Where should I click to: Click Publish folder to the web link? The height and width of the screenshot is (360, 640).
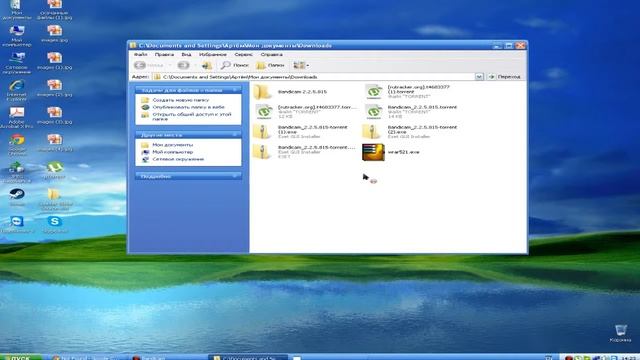[x=188, y=107]
